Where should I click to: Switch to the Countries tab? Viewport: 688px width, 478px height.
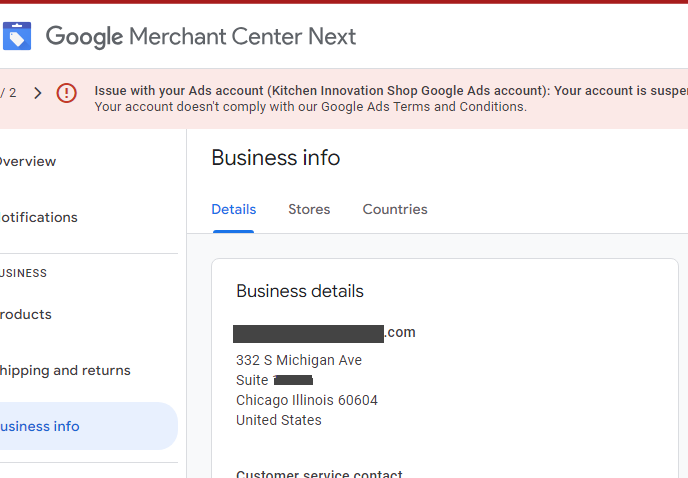[x=395, y=210]
